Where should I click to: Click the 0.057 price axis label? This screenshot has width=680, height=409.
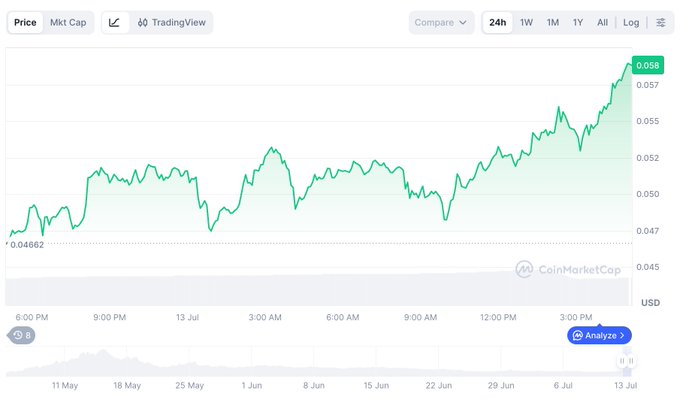(x=647, y=85)
